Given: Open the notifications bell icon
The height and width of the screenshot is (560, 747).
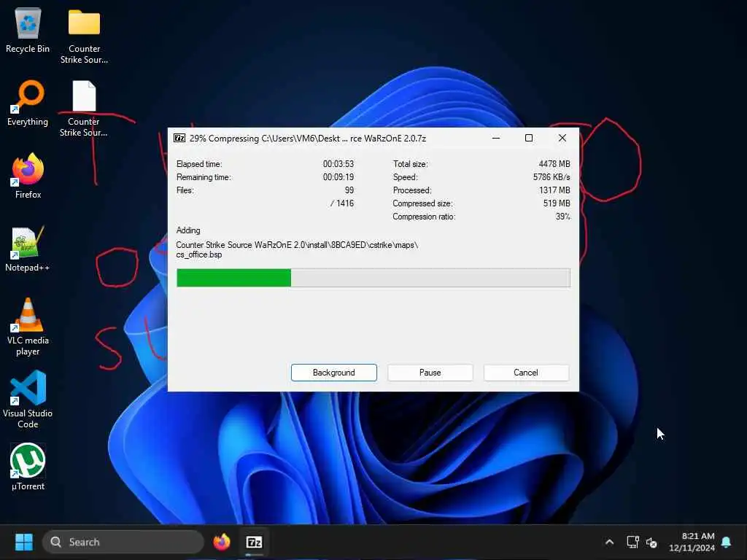Looking at the screenshot, I should tap(727, 542).
